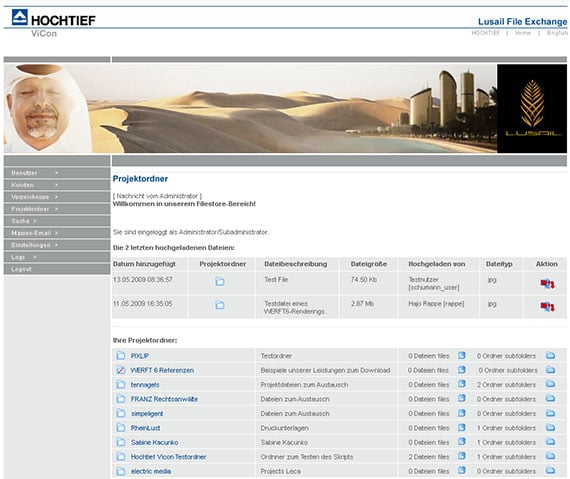Switch language via English link

[557, 33]
